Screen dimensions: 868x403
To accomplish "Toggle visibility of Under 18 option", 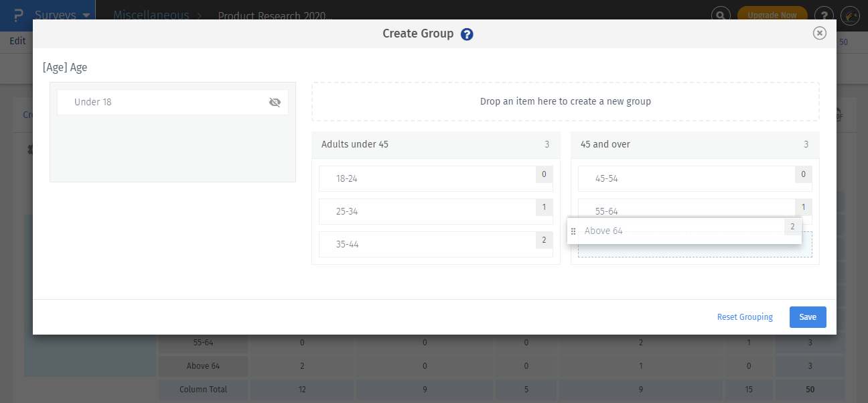I will pos(275,102).
